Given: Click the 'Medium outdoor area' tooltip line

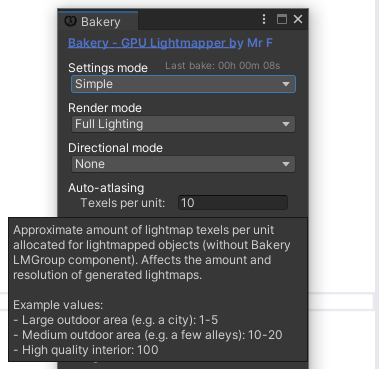Looking at the screenshot, I should tap(148, 335).
